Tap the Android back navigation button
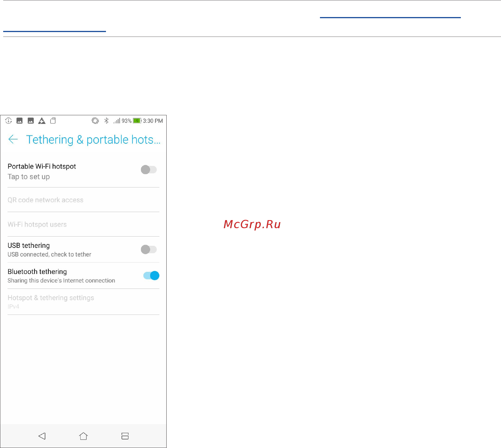Image resolution: width=501 pixels, height=448 pixels. (x=42, y=436)
